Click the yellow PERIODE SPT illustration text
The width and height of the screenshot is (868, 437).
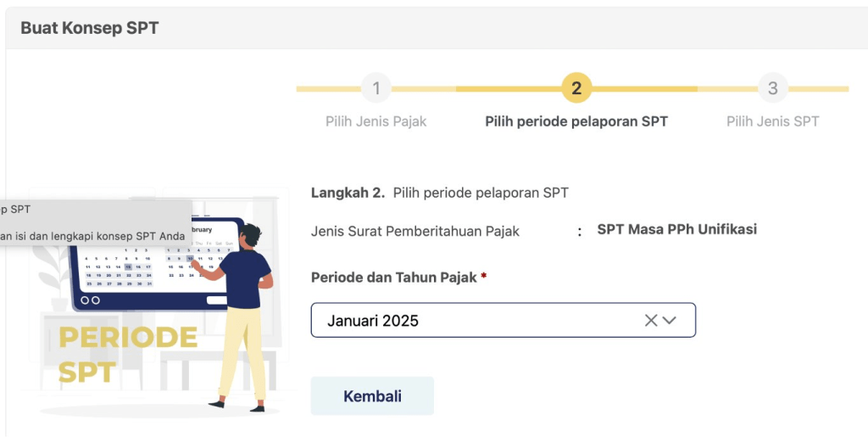pos(127,354)
